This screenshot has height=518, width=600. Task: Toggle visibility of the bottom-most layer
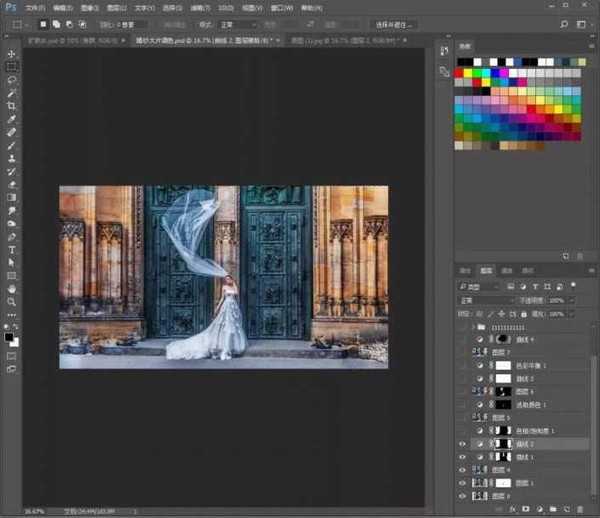pos(462,495)
